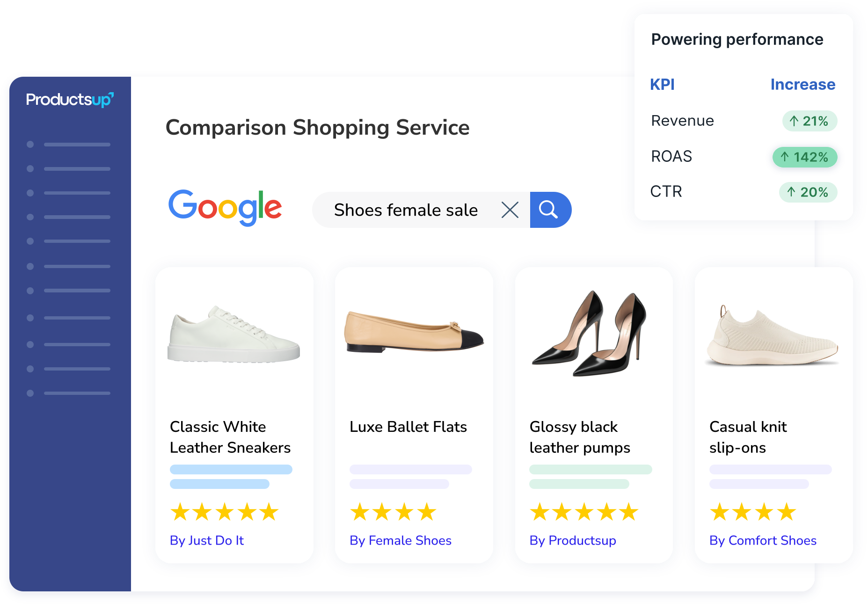Click the Productsup logo in sidebar

click(70, 99)
